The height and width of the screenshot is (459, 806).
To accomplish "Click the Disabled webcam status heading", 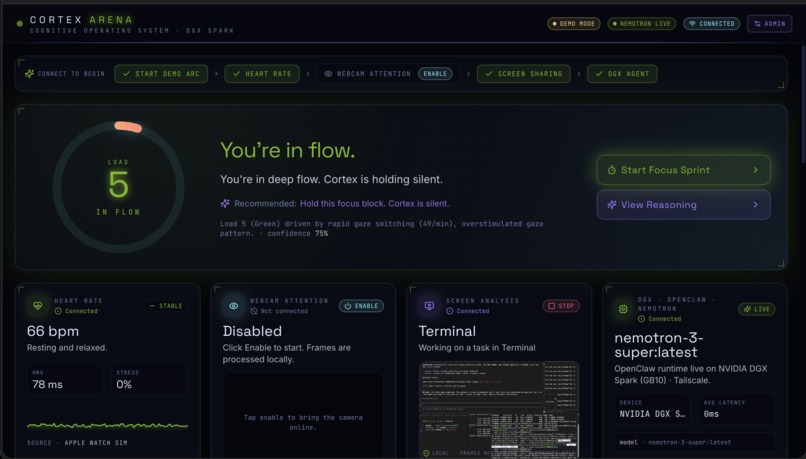I will [252, 331].
